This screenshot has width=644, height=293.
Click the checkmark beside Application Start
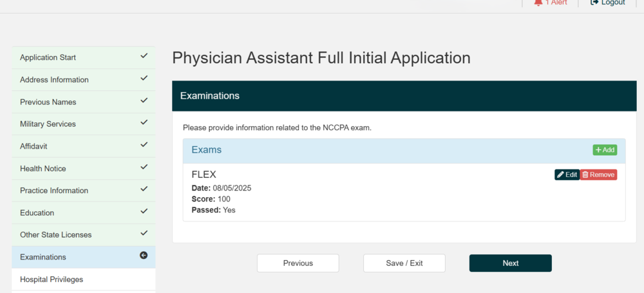click(144, 57)
